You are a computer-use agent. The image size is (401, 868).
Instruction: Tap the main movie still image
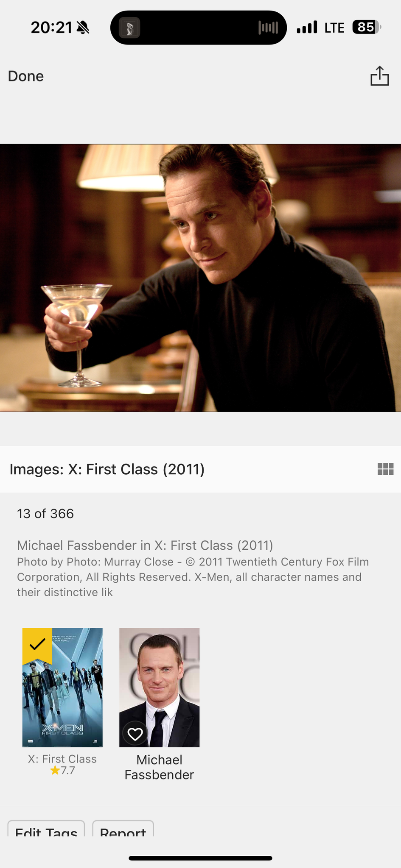point(200,278)
